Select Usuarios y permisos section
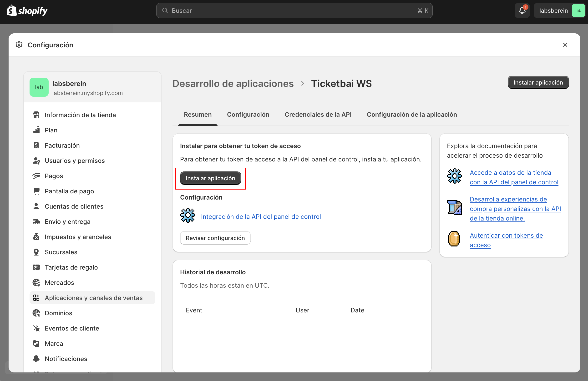 [74, 160]
